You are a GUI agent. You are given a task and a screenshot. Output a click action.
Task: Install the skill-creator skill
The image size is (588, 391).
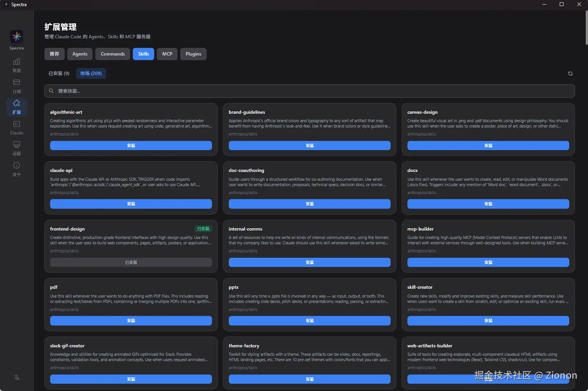point(488,321)
